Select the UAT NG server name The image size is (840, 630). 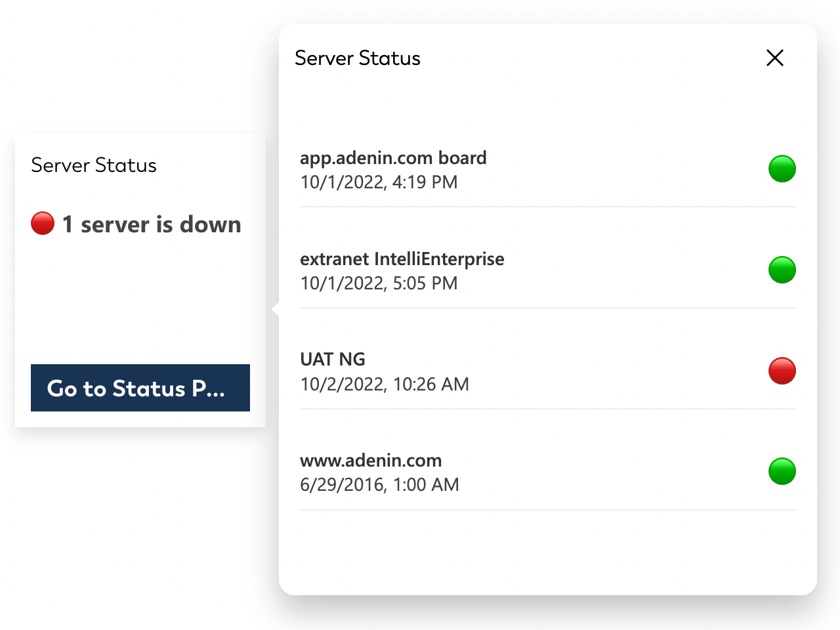point(333,360)
